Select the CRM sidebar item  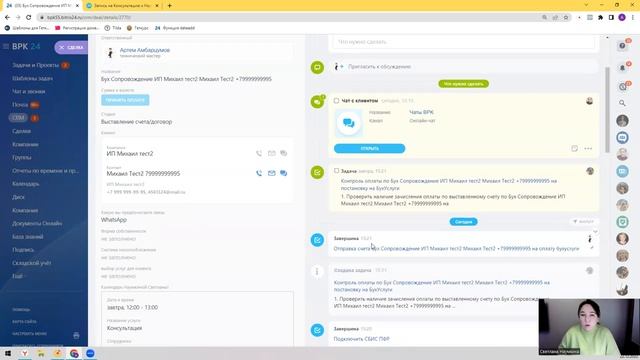(18, 118)
